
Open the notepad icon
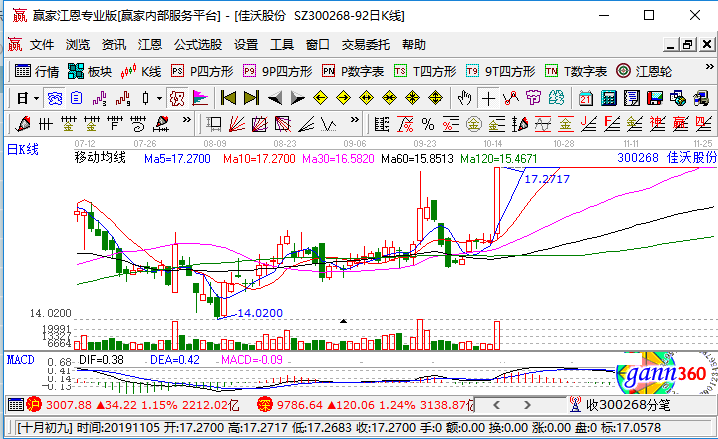tap(632, 98)
